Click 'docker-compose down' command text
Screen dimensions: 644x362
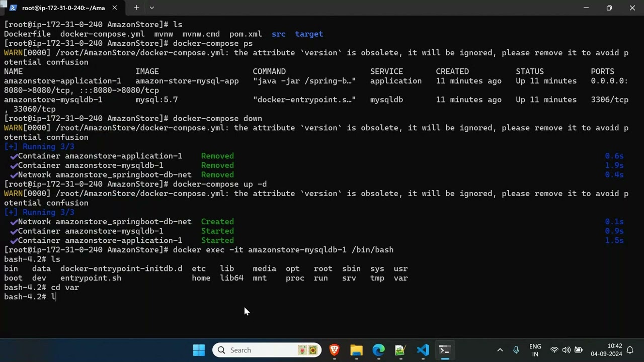(217, 118)
